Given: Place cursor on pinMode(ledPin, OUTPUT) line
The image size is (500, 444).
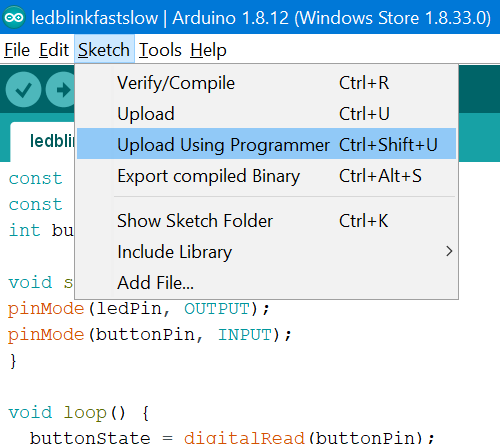Looking at the screenshot, I should [x=138, y=309].
